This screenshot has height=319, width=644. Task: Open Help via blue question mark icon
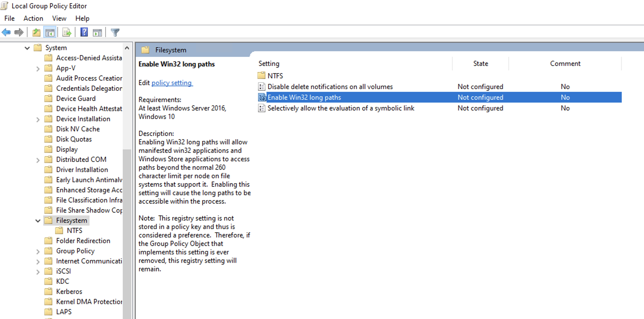tap(84, 32)
